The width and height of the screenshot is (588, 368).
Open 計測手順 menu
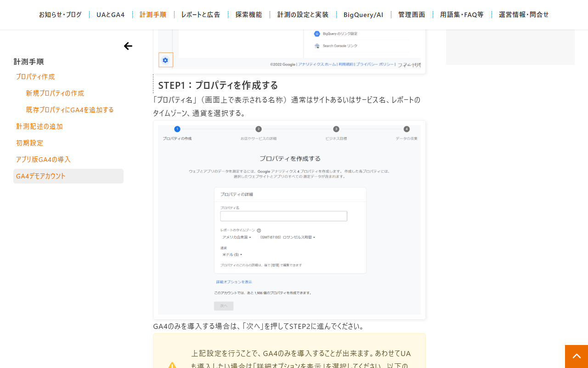(x=153, y=15)
